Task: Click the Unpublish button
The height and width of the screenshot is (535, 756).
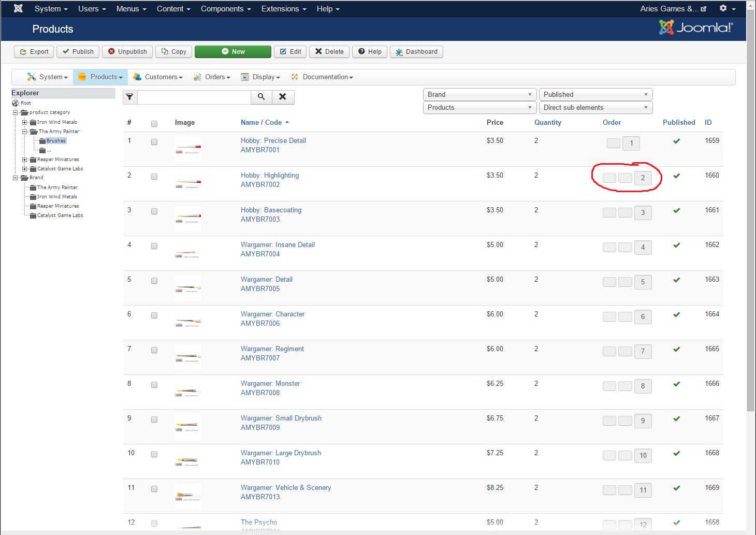Action: [127, 52]
